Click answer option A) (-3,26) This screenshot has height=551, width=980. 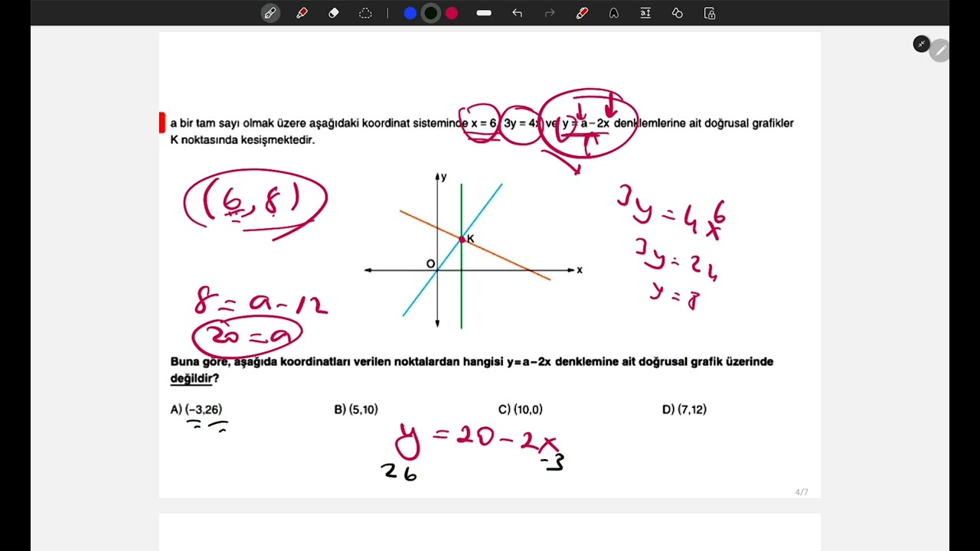pyautogui.click(x=196, y=409)
